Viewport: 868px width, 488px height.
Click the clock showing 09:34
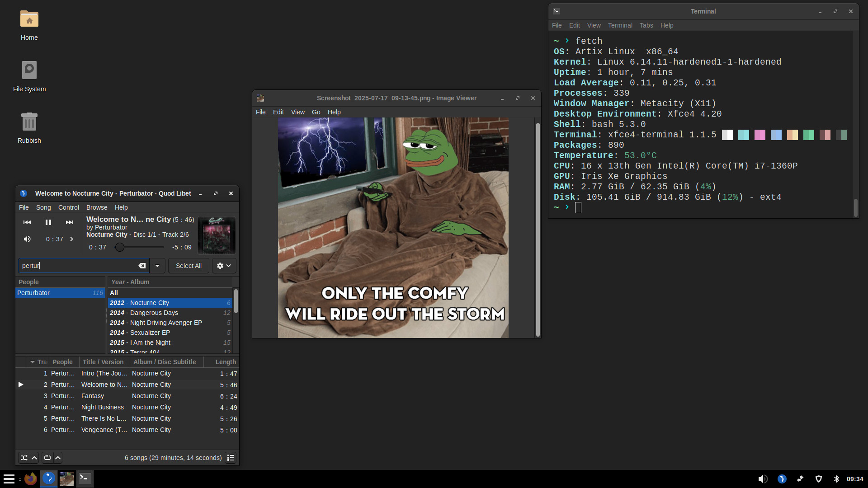click(855, 479)
